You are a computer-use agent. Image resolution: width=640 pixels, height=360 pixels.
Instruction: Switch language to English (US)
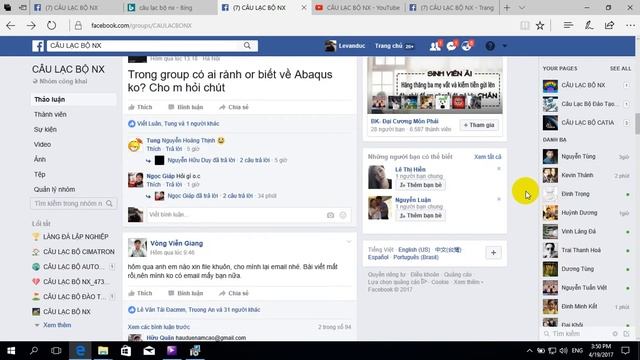click(414, 250)
